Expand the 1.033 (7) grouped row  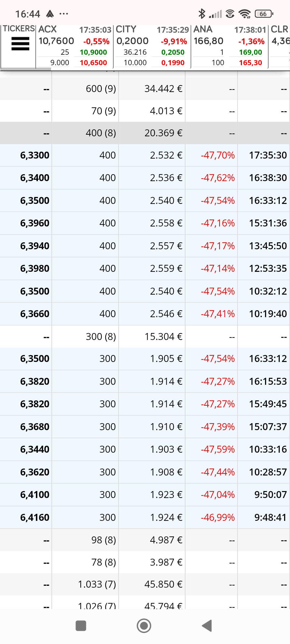click(x=145, y=584)
